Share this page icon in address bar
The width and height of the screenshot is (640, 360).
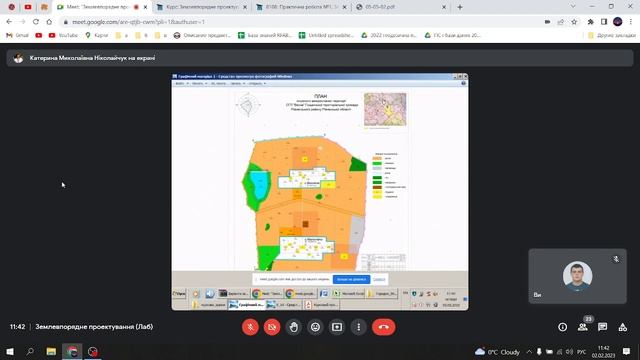pos(561,22)
